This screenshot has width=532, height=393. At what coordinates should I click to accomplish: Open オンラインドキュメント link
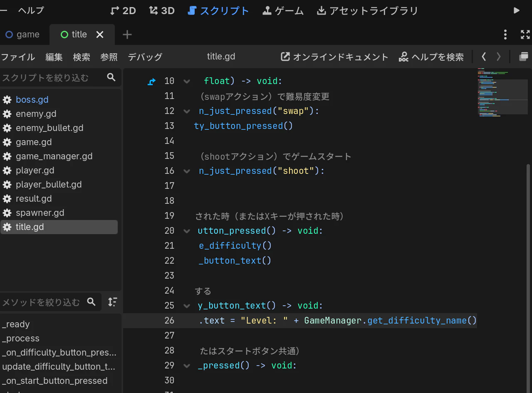pyautogui.click(x=334, y=57)
